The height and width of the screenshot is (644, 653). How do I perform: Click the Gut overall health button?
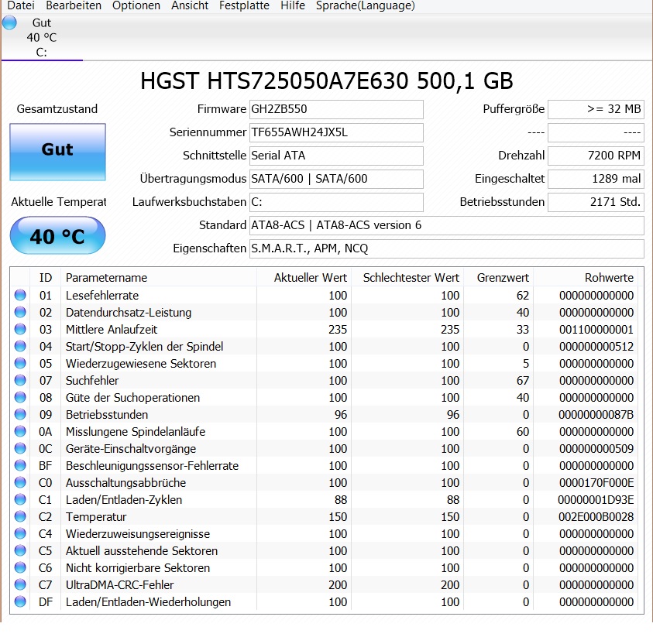click(57, 152)
